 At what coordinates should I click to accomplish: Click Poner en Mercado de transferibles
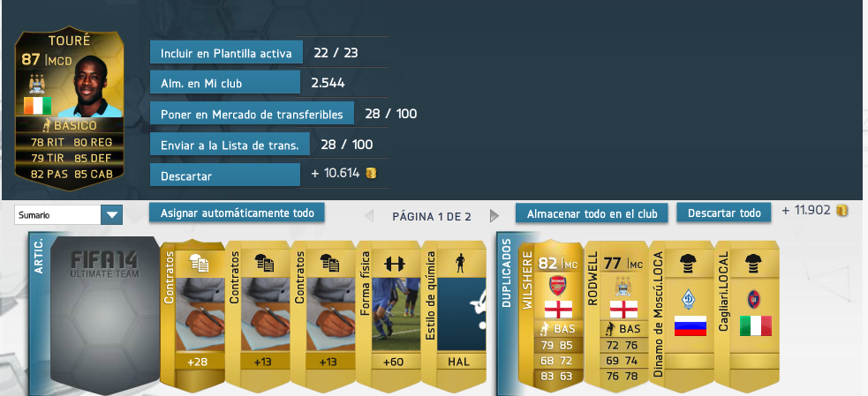pos(252,114)
